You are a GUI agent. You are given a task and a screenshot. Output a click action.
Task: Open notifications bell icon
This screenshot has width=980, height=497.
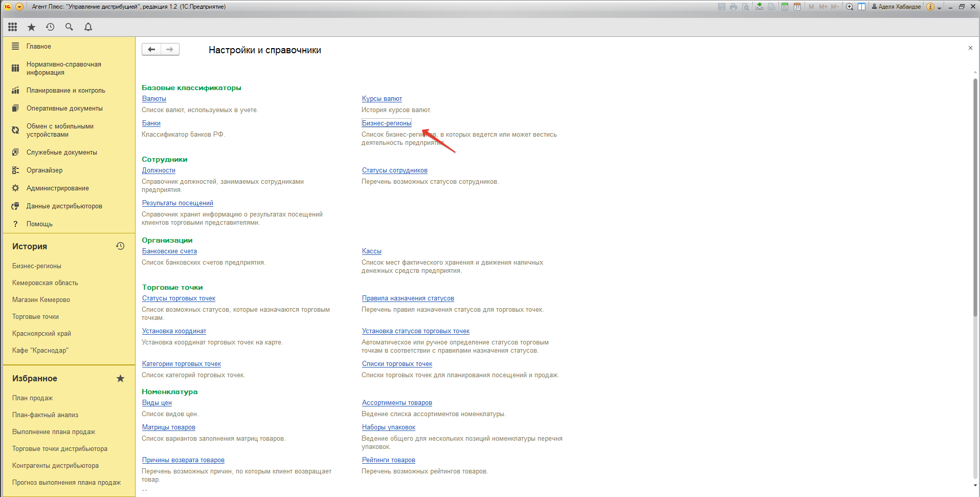[88, 27]
